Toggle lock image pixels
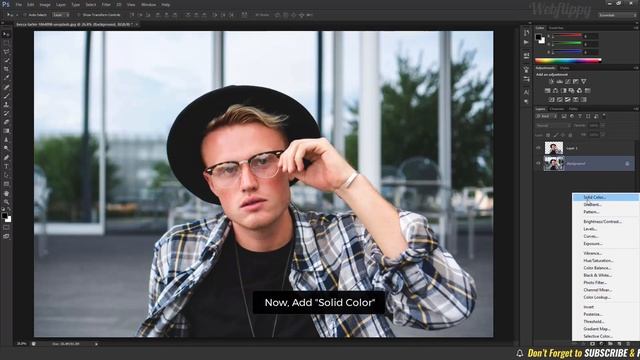 (x=556, y=135)
